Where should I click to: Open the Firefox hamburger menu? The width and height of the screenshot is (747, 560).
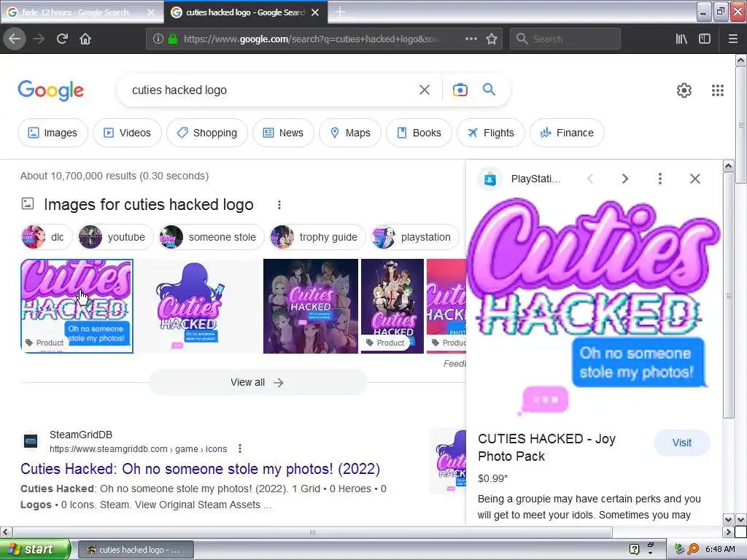(x=733, y=39)
